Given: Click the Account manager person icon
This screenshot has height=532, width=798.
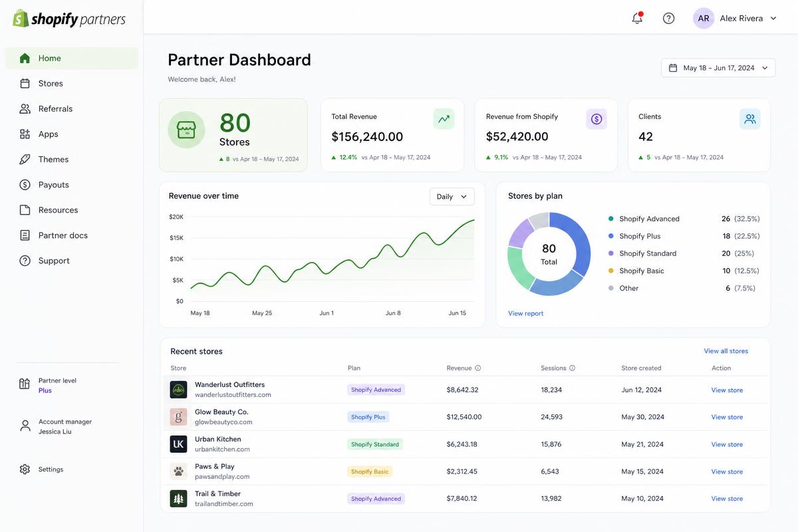Looking at the screenshot, I should click(x=25, y=426).
